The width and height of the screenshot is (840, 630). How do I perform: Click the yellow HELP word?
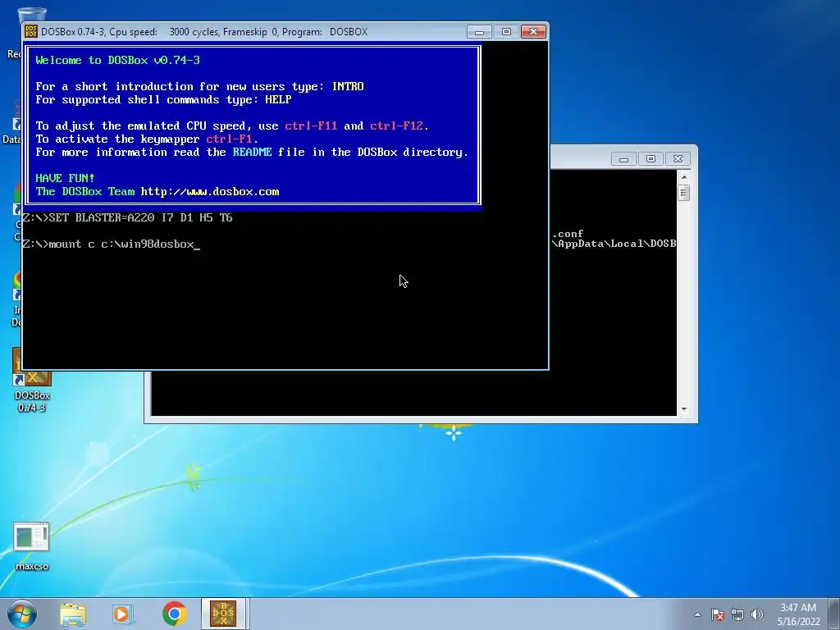tap(278, 99)
